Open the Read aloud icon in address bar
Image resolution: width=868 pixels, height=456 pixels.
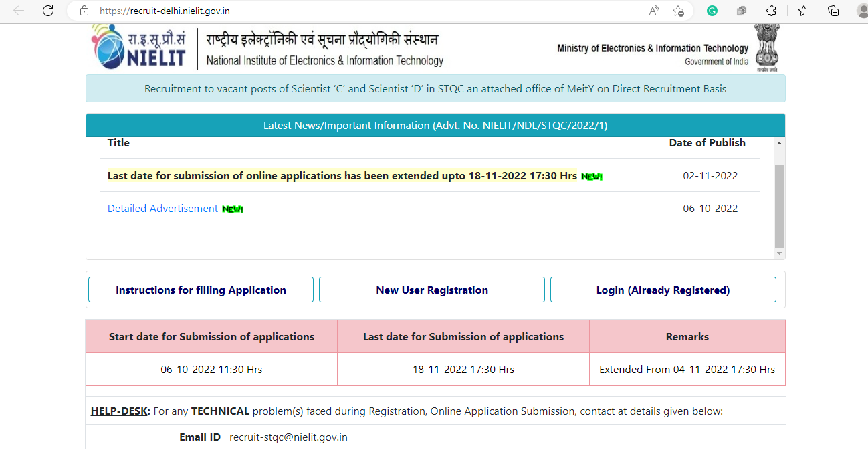point(654,11)
